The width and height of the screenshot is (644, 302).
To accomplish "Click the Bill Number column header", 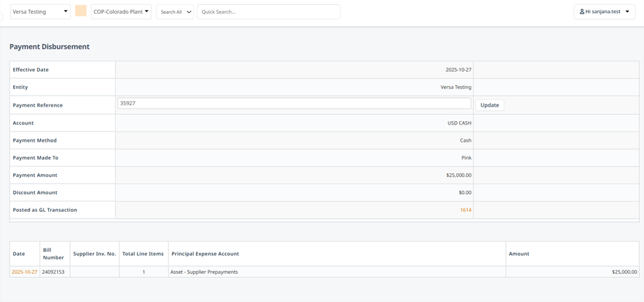I will click(55, 254).
